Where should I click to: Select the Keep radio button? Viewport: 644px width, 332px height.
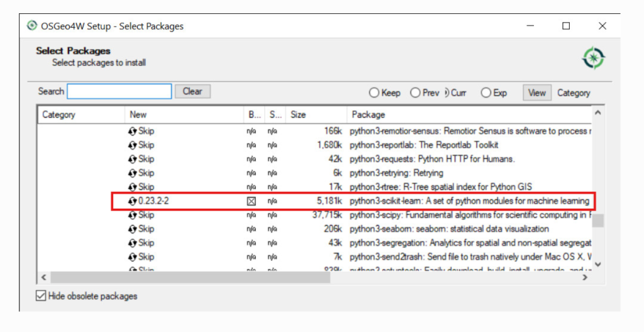(374, 93)
